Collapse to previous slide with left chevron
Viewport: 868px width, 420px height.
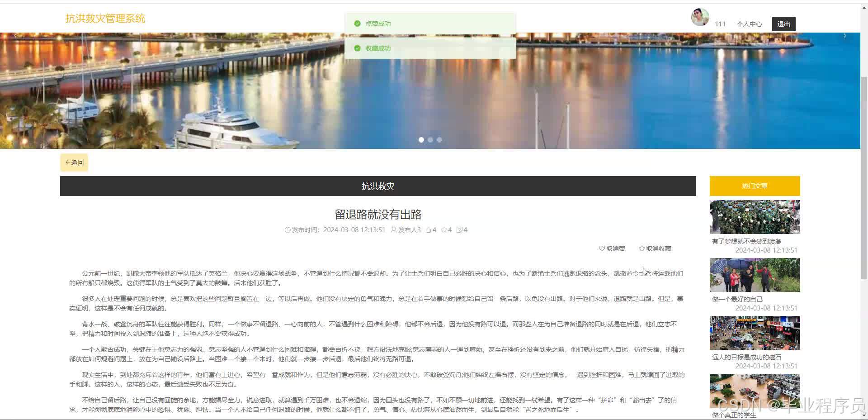pyautogui.click(x=15, y=35)
